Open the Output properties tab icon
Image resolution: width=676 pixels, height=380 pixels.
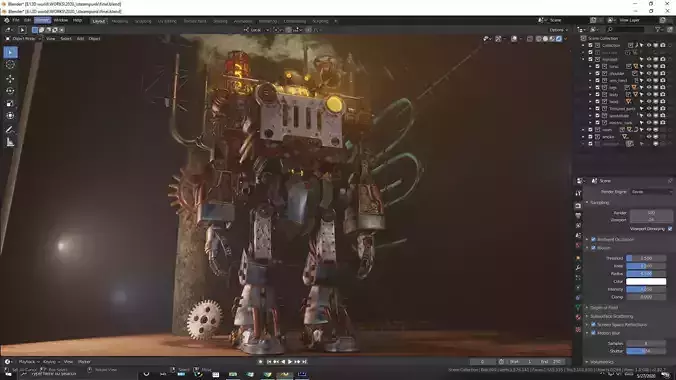tap(578, 216)
